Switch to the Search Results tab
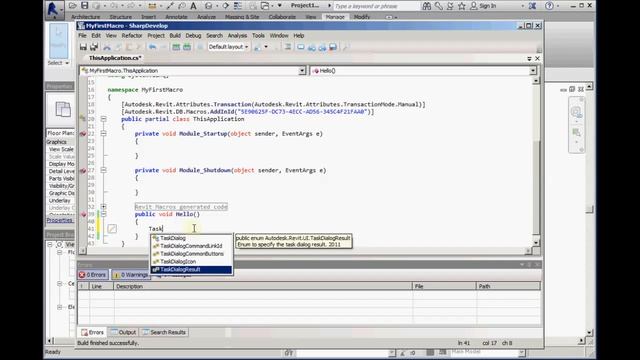Screen dimensions: 640x360 click(x=164, y=332)
